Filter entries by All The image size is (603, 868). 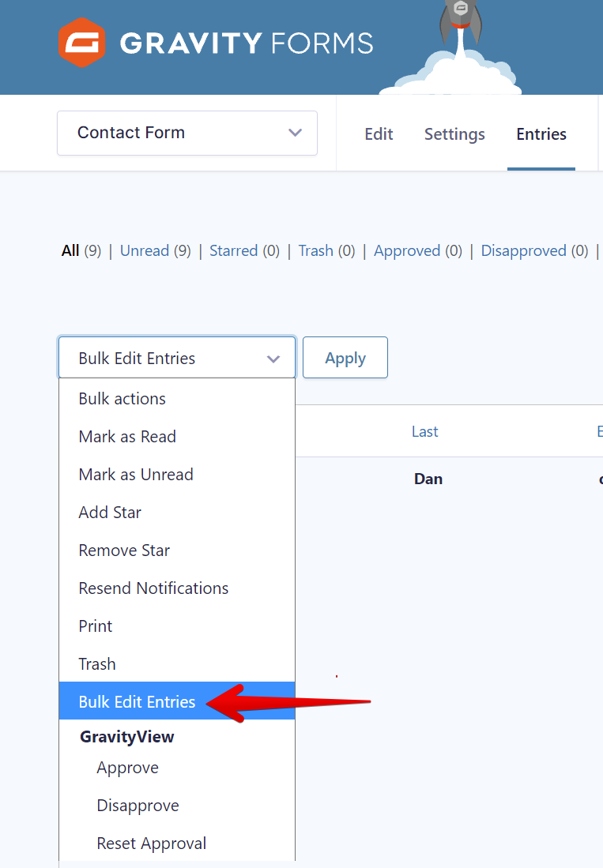click(70, 251)
